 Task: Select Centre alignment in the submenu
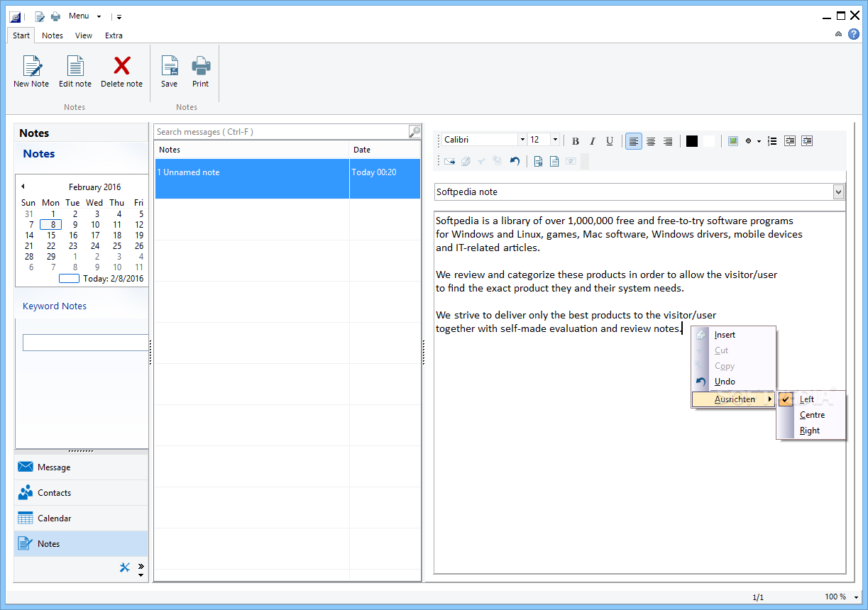811,415
